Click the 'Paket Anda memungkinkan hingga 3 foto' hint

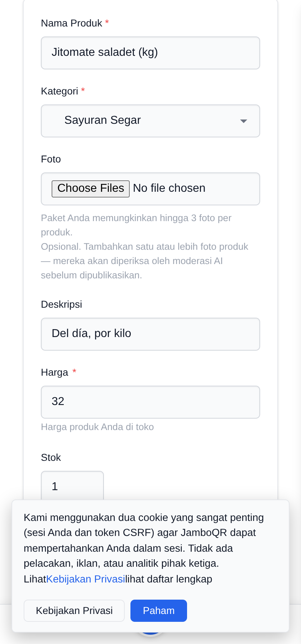tap(136, 225)
